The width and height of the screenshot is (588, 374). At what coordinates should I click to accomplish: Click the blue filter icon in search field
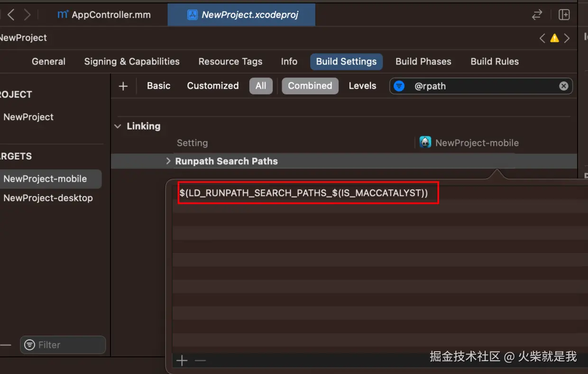400,86
